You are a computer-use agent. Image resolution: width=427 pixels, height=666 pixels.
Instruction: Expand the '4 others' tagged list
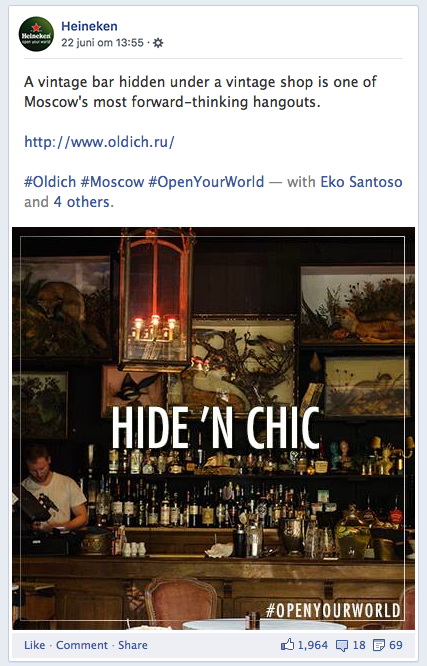[83, 202]
